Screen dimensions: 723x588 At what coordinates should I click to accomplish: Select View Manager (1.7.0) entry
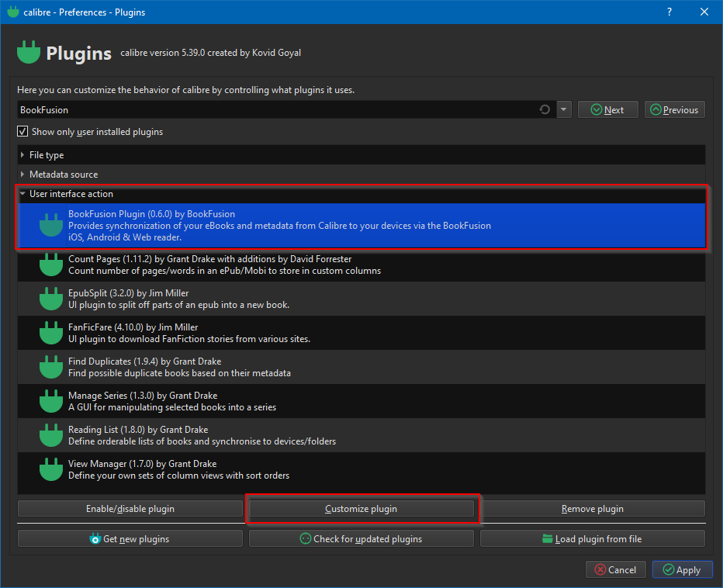[x=361, y=469]
